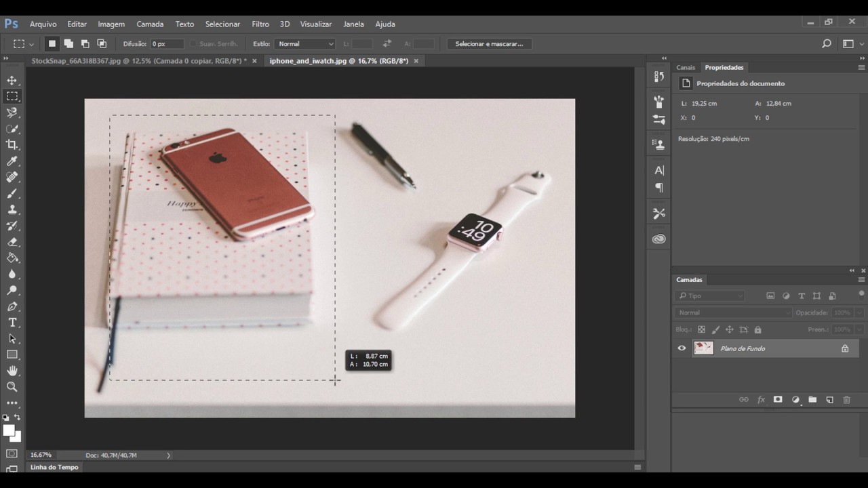Swap foreground and background colors
This screenshot has width=868, height=488.
tap(18, 418)
